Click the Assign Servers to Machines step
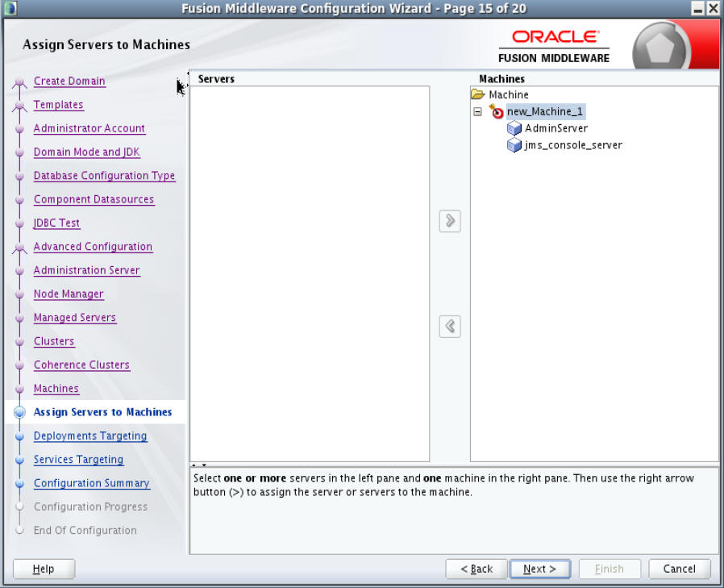 pyautogui.click(x=102, y=412)
